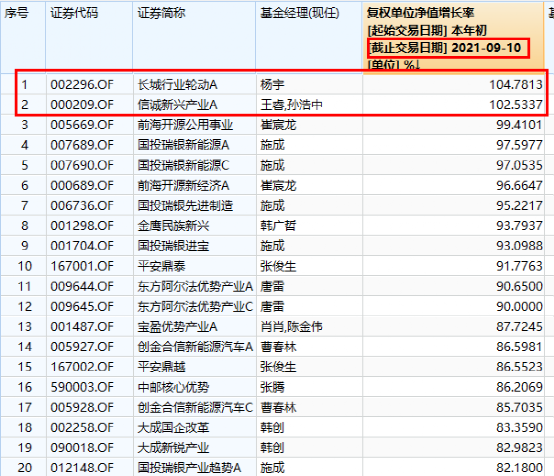Select row number 18
The height and width of the screenshot is (476, 554).
(25, 427)
